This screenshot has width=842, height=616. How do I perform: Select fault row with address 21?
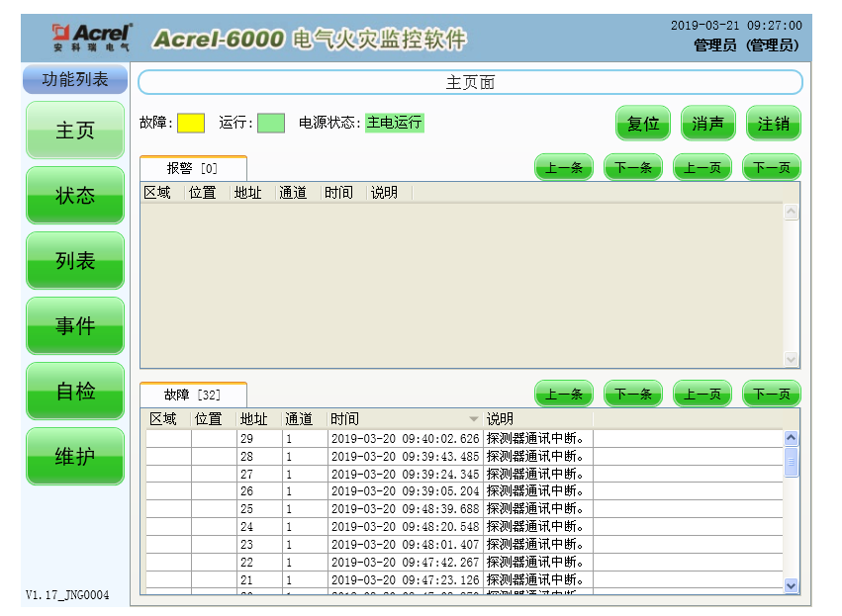(x=464, y=579)
